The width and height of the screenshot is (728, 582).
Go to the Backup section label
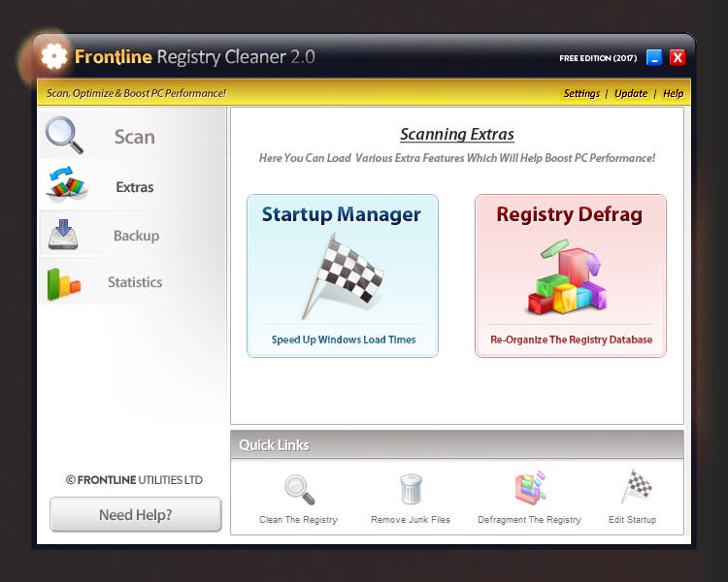point(137,236)
